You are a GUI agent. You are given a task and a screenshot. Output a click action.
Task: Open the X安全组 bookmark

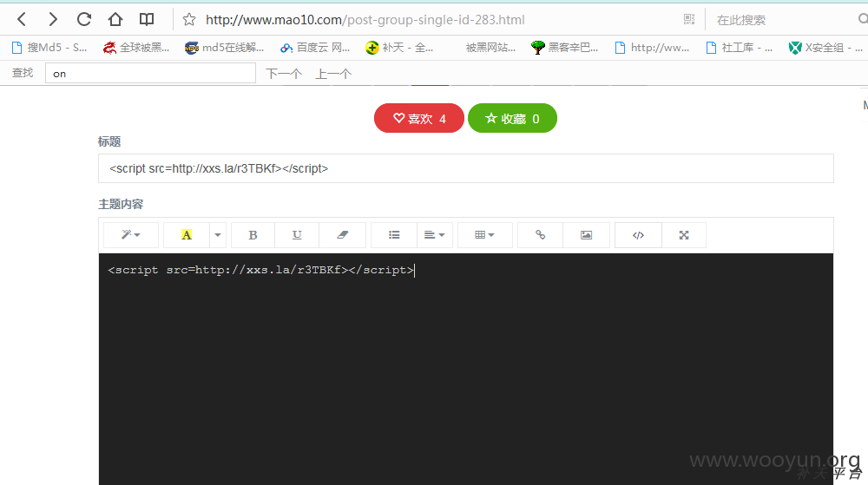(825, 48)
